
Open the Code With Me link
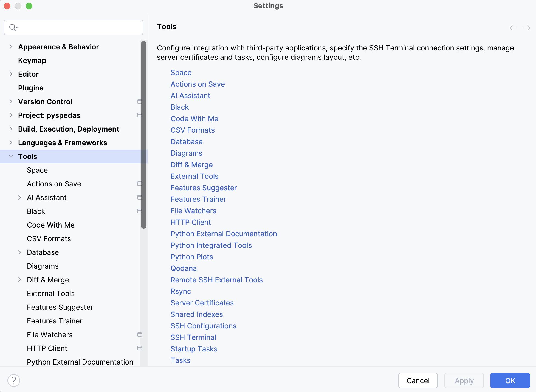tap(194, 119)
